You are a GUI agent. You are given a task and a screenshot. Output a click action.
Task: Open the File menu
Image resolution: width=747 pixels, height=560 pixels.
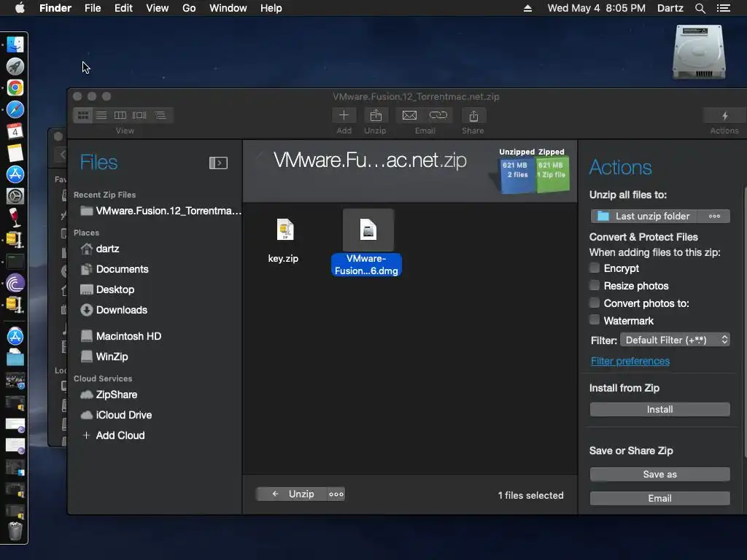pos(93,8)
